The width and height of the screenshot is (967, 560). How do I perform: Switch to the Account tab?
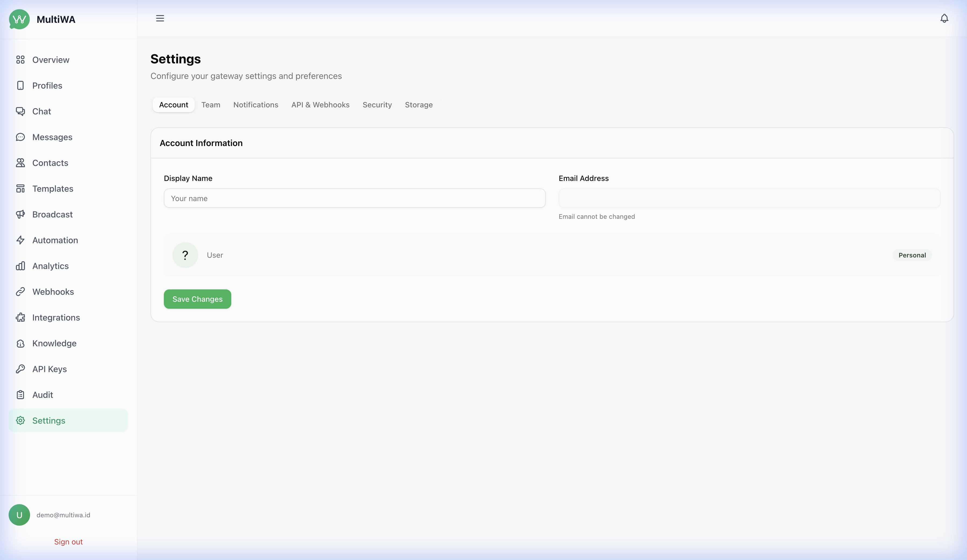(x=174, y=105)
